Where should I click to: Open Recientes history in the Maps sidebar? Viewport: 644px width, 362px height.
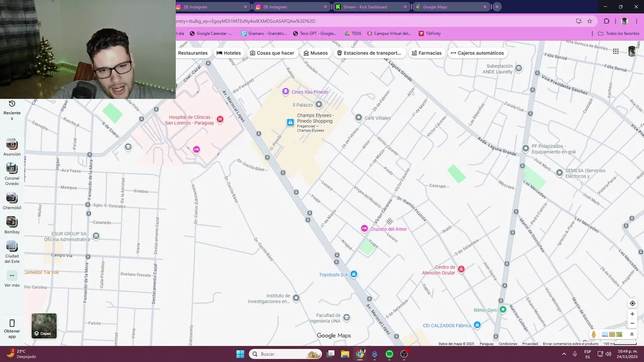(x=12, y=109)
